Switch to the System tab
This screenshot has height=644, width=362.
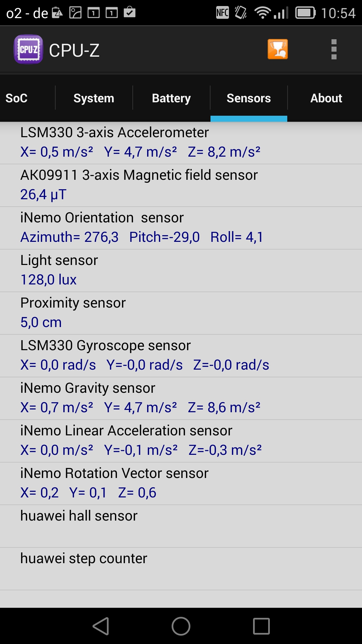(x=94, y=98)
